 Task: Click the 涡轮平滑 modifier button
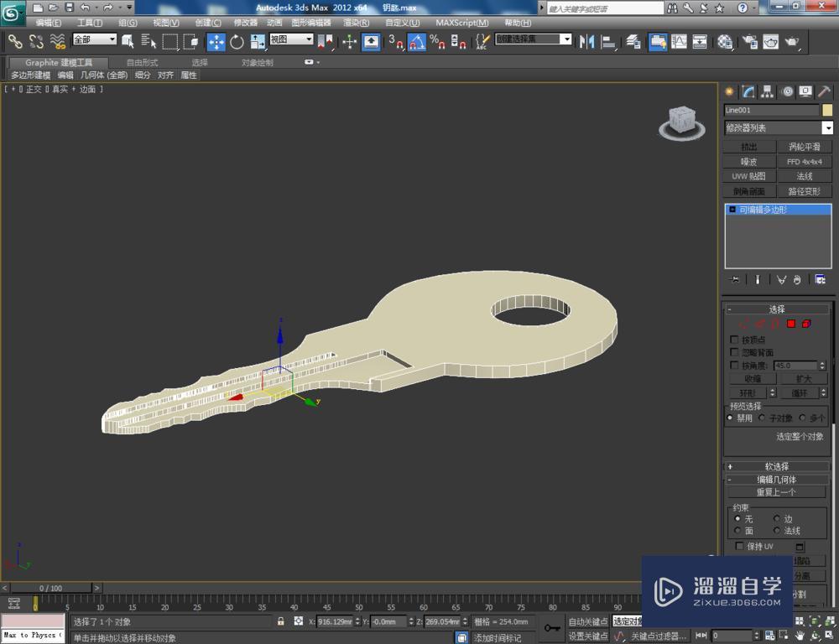805,147
